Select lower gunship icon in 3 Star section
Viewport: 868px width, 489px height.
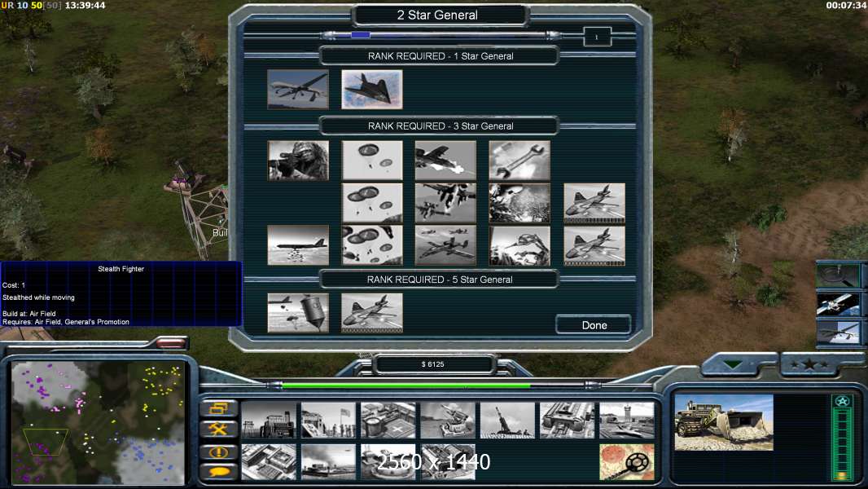point(594,245)
